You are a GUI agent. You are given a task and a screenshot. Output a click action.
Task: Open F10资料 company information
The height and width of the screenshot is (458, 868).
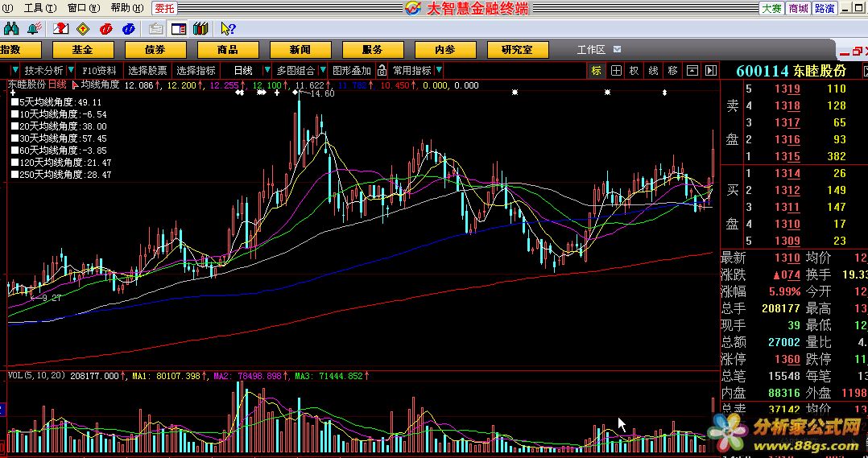(x=100, y=70)
